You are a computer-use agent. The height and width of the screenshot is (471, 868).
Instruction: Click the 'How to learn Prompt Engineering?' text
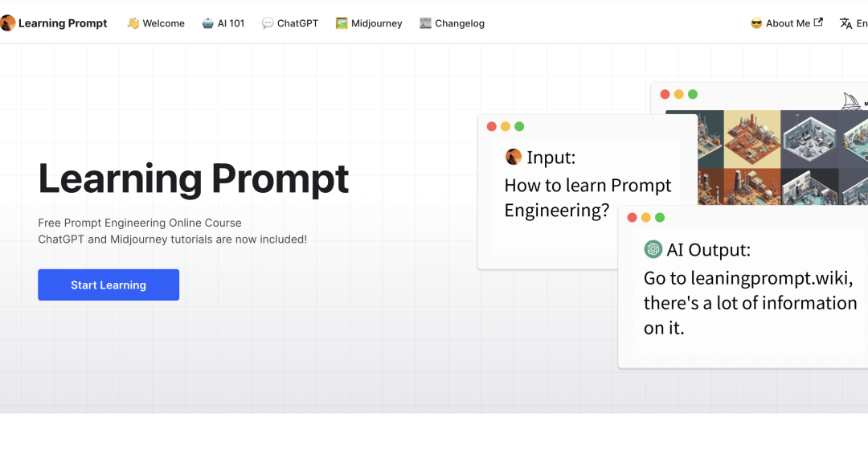588,198
